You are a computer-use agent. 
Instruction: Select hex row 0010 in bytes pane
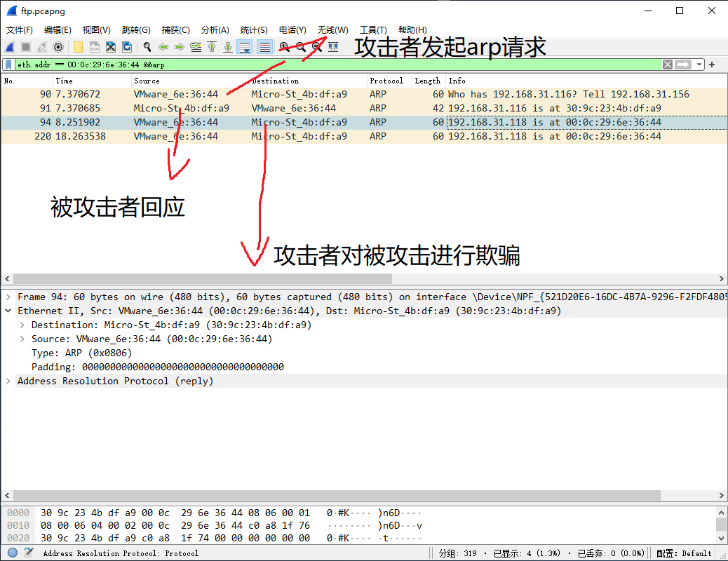pyautogui.click(x=214, y=526)
